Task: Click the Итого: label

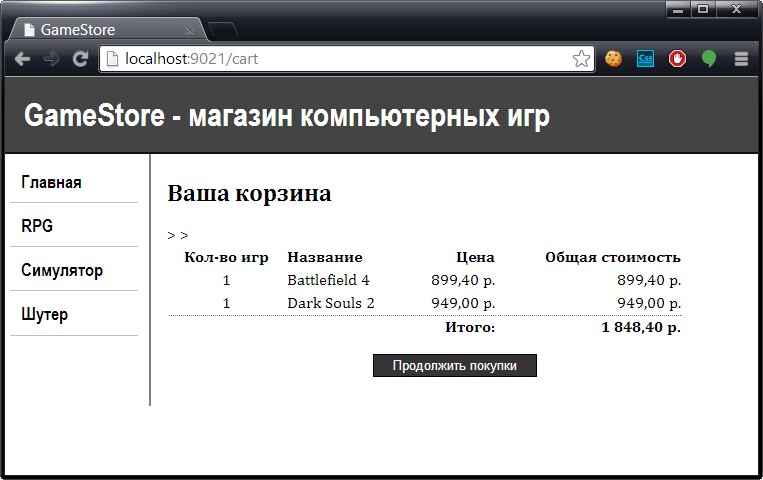Action: [x=470, y=327]
